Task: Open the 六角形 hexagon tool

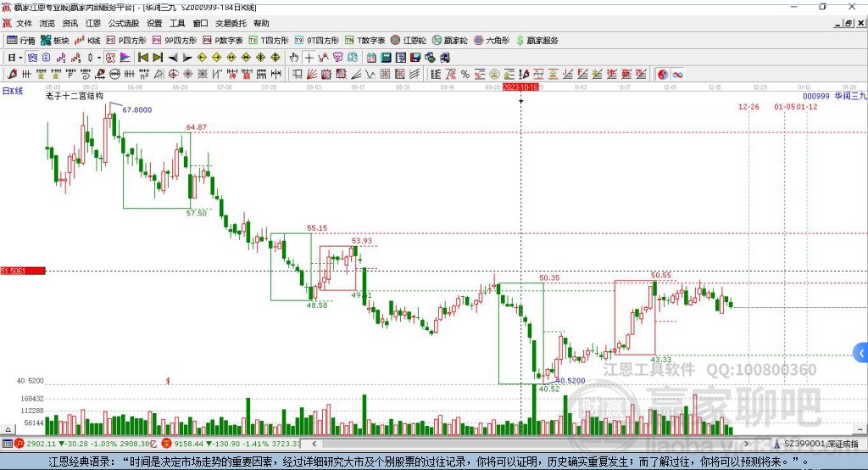Action: click(492, 41)
